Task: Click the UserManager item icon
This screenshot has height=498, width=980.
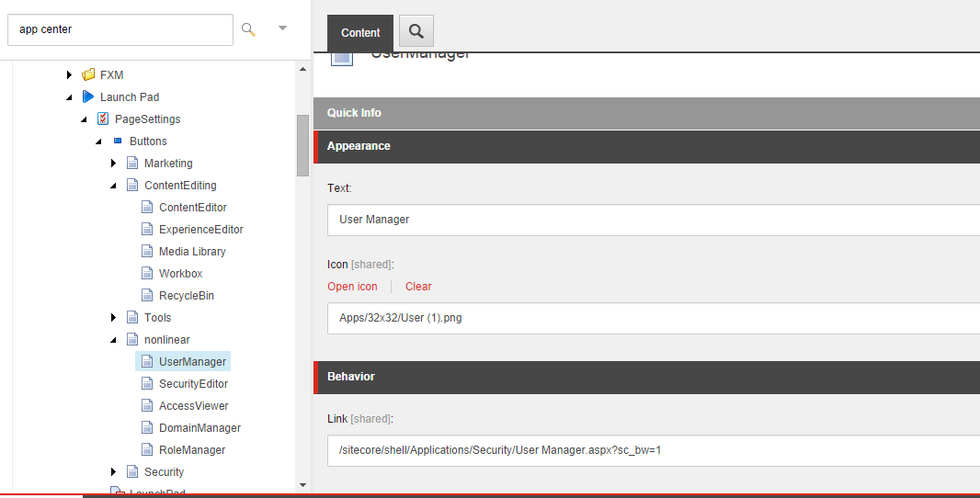Action: coord(147,361)
